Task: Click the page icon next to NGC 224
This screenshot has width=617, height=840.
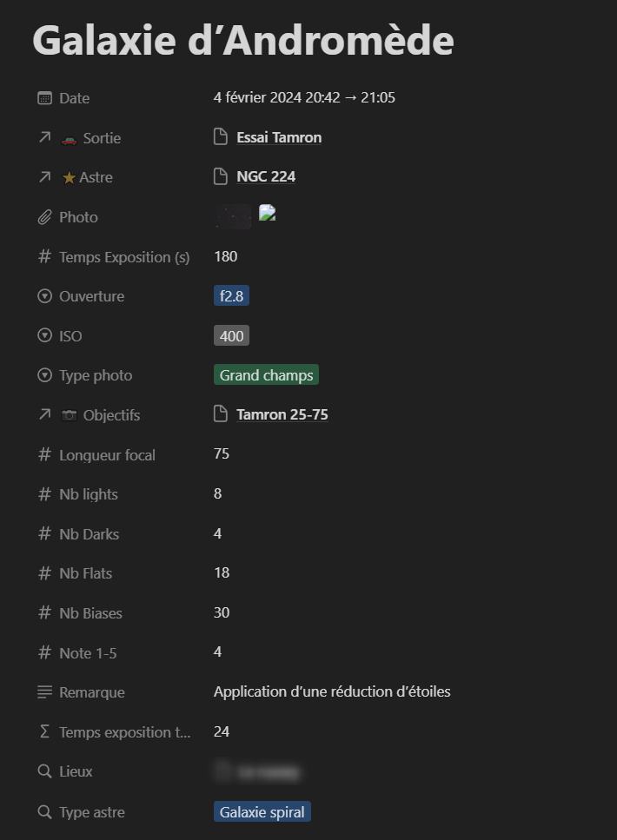Action: tap(221, 177)
